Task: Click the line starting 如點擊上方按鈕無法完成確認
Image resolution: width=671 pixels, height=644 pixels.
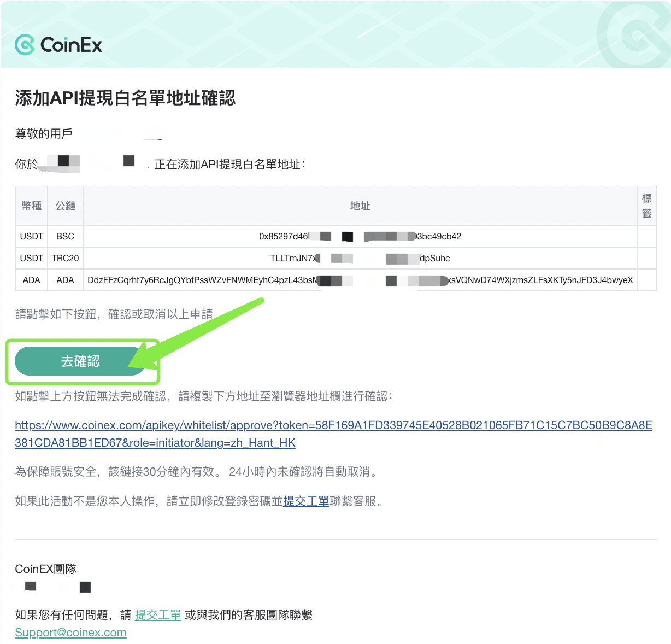Action: tap(204, 396)
